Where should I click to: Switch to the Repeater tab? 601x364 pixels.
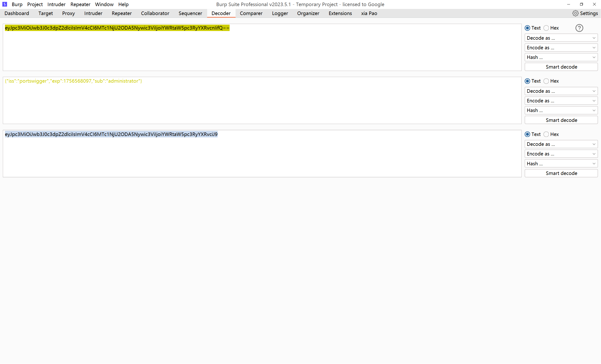pos(121,13)
